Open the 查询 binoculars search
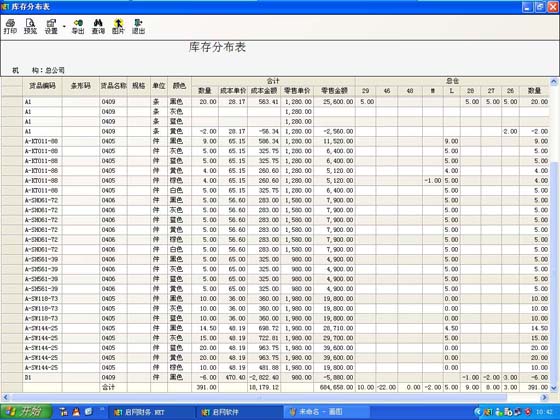Image resolution: width=560 pixels, height=420 pixels. click(98, 26)
